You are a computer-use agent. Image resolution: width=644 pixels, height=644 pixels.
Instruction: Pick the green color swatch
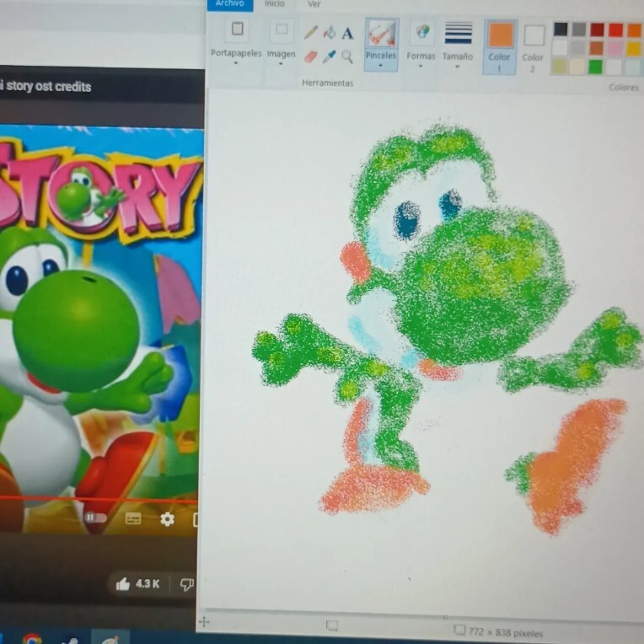(595, 67)
